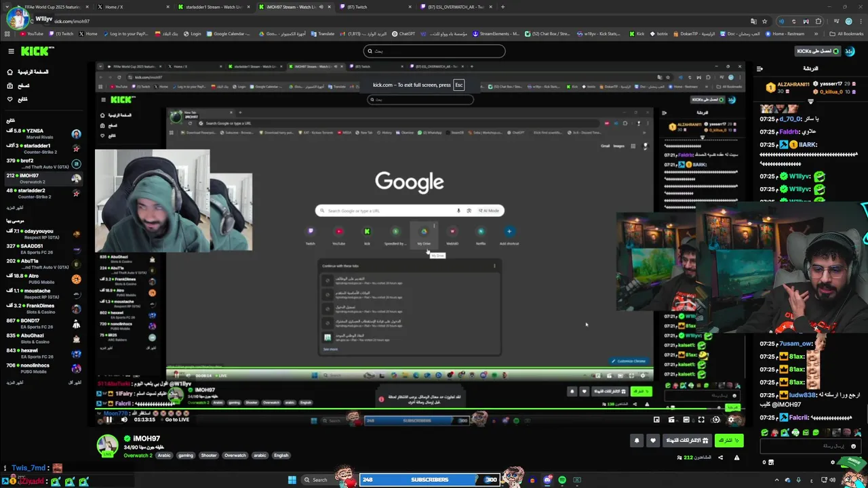The image size is (868, 488).
Task: Open Windows Start button
Action: [x=292, y=480]
